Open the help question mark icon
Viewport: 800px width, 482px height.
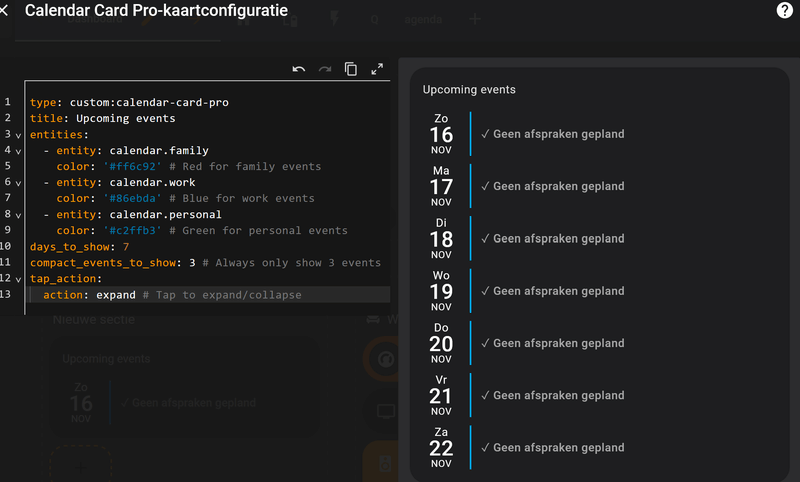coord(784,11)
